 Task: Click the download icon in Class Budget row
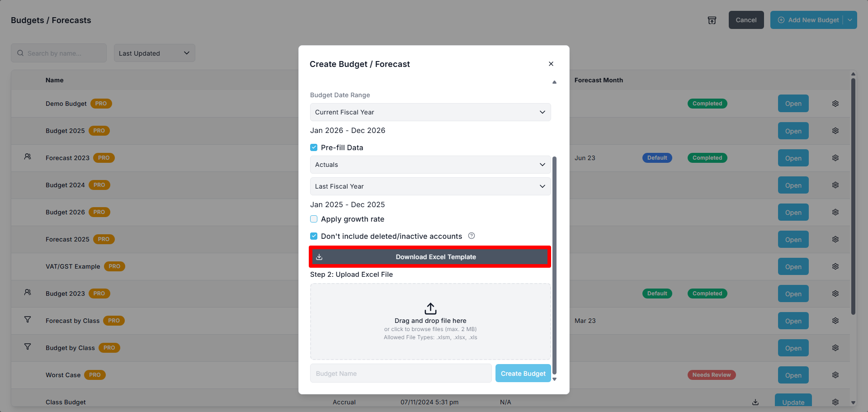point(755,402)
